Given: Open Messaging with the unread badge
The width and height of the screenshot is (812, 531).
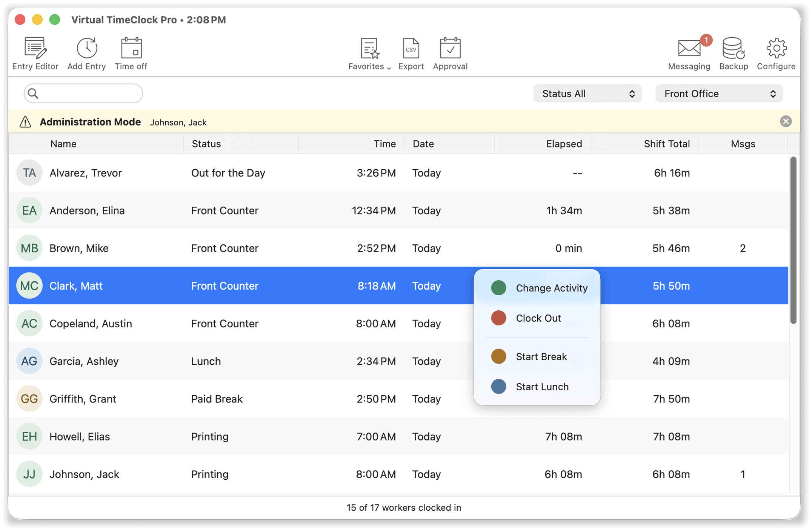Looking at the screenshot, I should tap(689, 53).
